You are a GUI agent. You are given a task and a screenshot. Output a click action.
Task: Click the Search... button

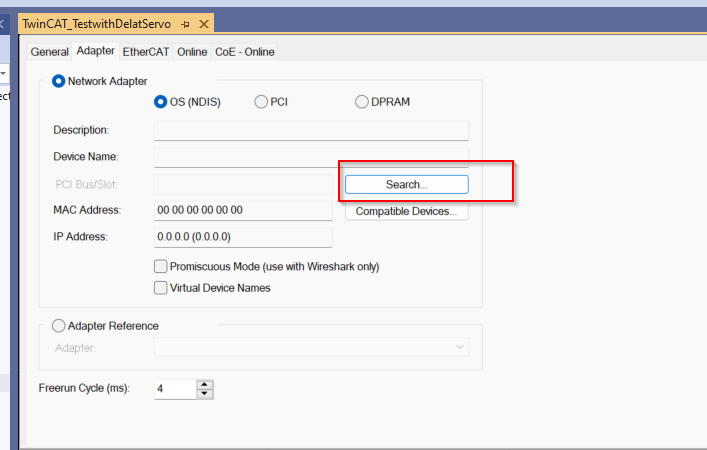[407, 184]
